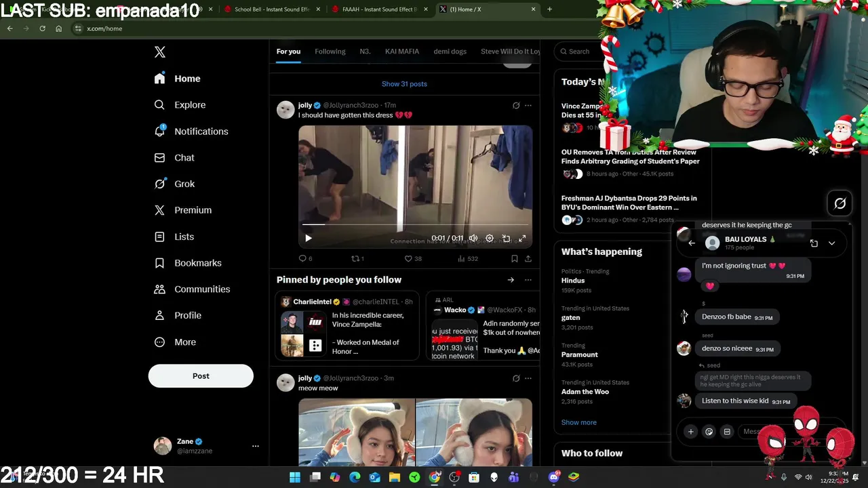The image size is (868, 488).
Task: Open more options on meow meow post
Action: tap(528, 378)
